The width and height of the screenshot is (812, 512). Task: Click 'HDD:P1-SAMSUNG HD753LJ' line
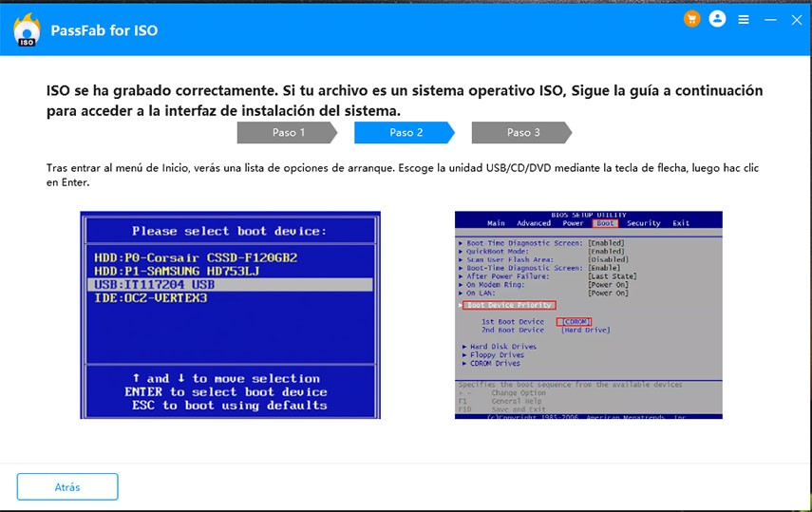click(177, 271)
